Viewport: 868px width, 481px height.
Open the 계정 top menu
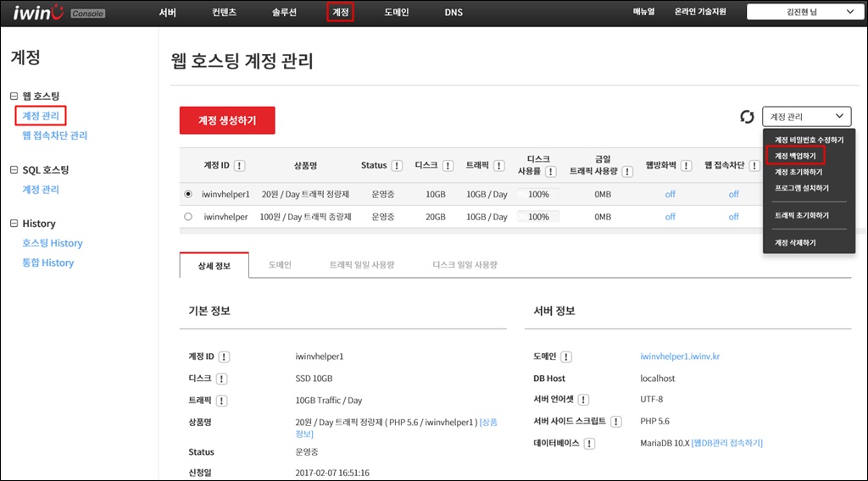click(x=340, y=12)
